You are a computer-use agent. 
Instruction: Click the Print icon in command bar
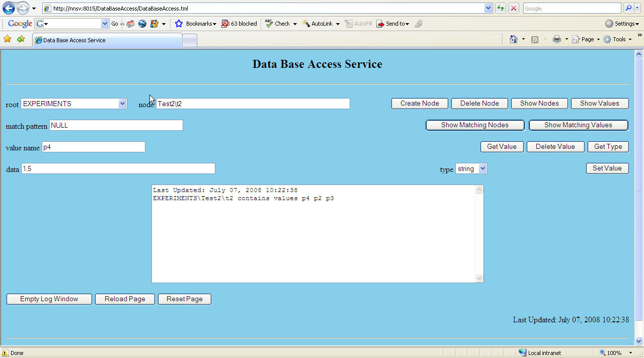coord(557,39)
